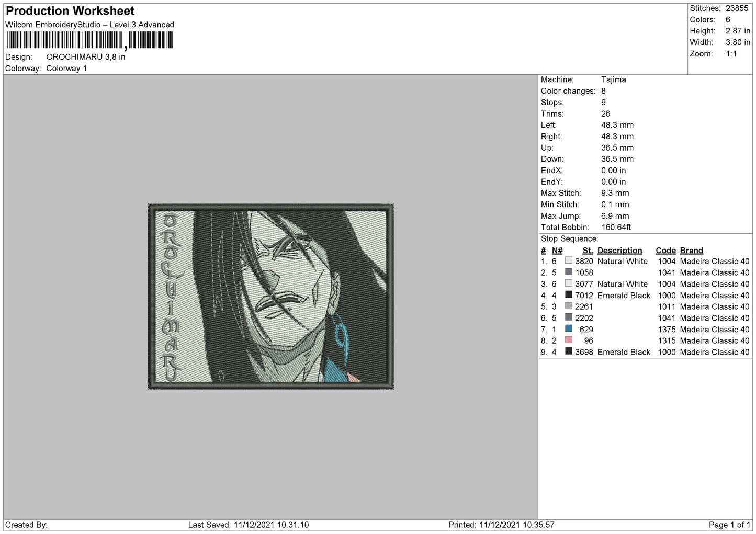Click the Down value 36.5 mm
756x534 pixels.
[x=617, y=159]
